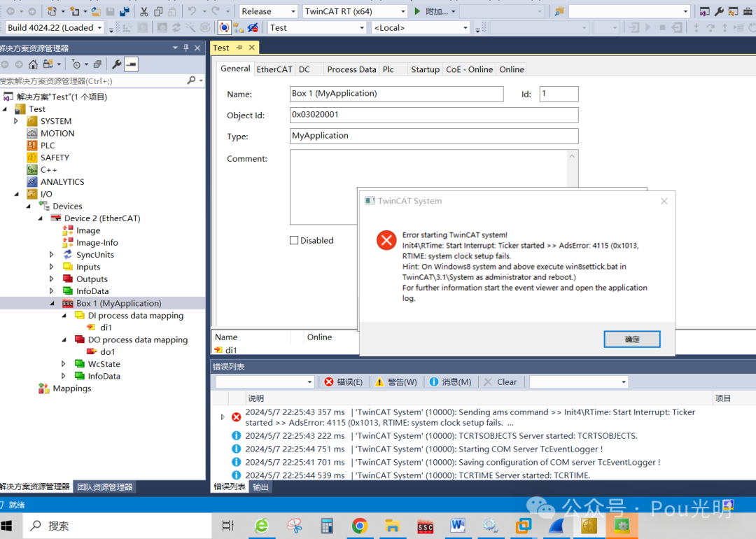
Task: Open Word from the taskbar
Action: pos(458,526)
